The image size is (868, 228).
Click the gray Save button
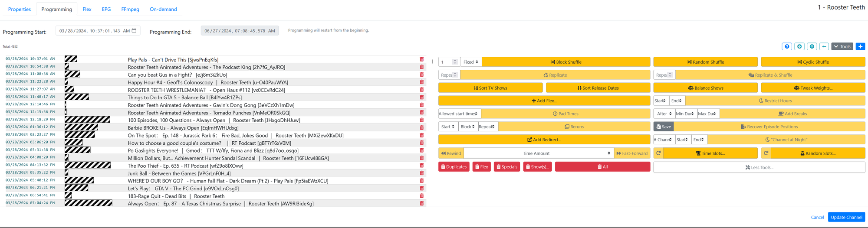[664, 127]
